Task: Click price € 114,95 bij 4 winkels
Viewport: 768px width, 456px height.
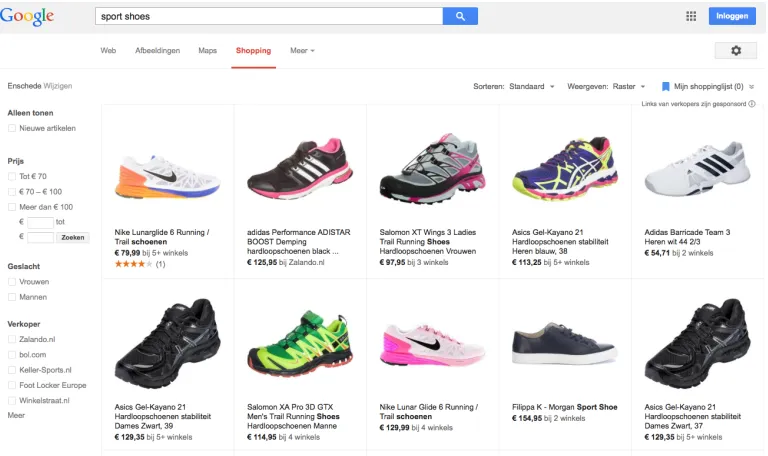Action: pos(283,437)
